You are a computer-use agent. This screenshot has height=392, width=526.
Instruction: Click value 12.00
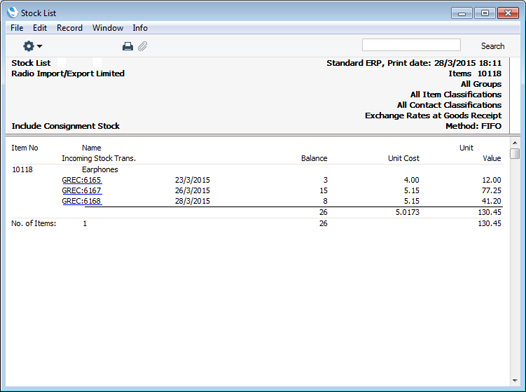point(491,180)
